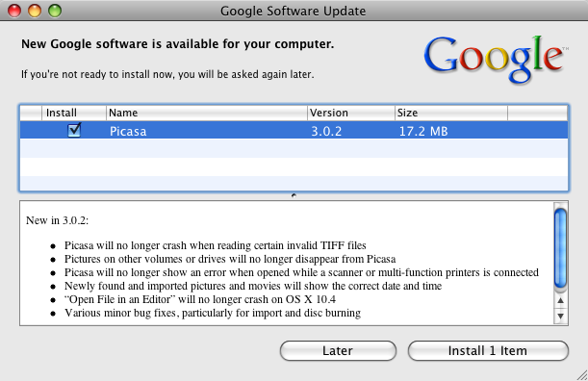Close window with red button

click(14, 11)
